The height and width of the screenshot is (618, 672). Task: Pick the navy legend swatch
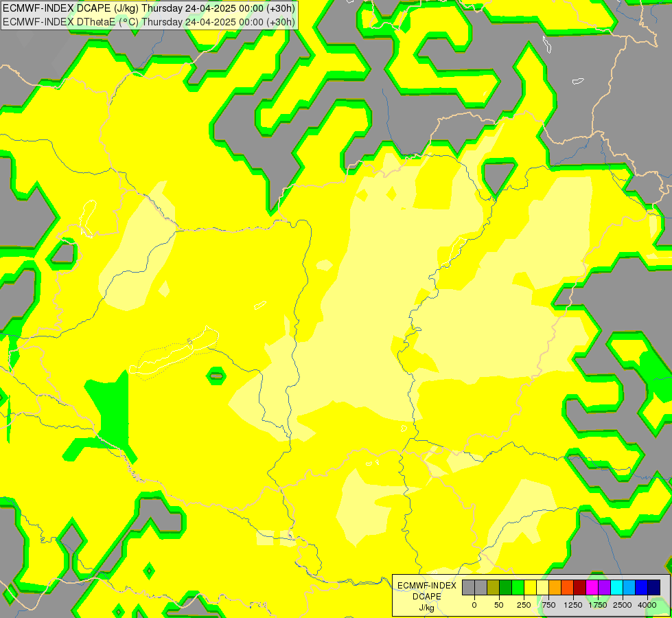[654, 588]
